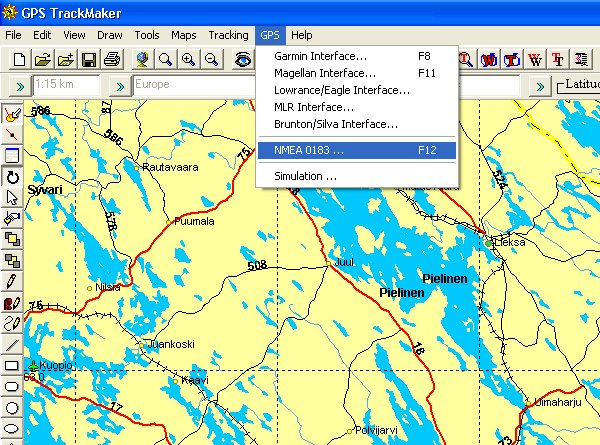This screenshot has width=600, height=445.
Task: Click the Rautavaara town label
Action: tap(170, 167)
